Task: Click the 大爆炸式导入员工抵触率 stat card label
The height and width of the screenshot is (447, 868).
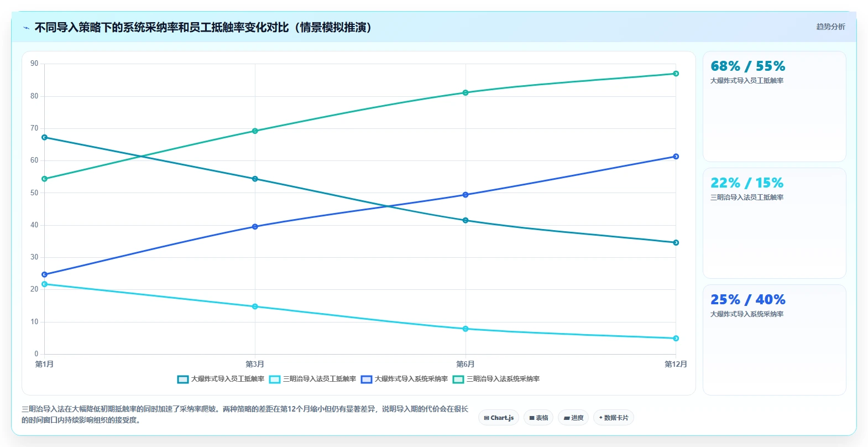Action: [x=747, y=81]
